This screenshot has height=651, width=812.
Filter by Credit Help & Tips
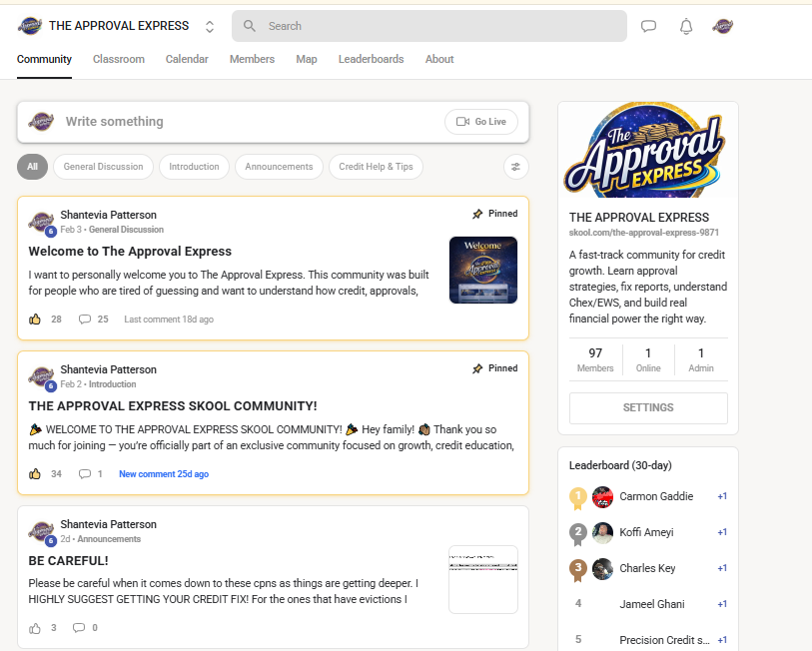click(x=376, y=167)
